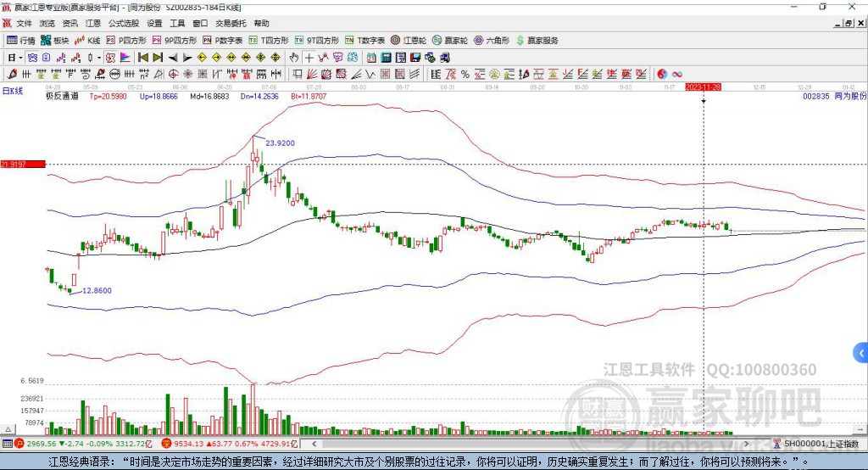Open the 公式选股 menu
This screenshot has height=470, width=868.
pos(124,23)
